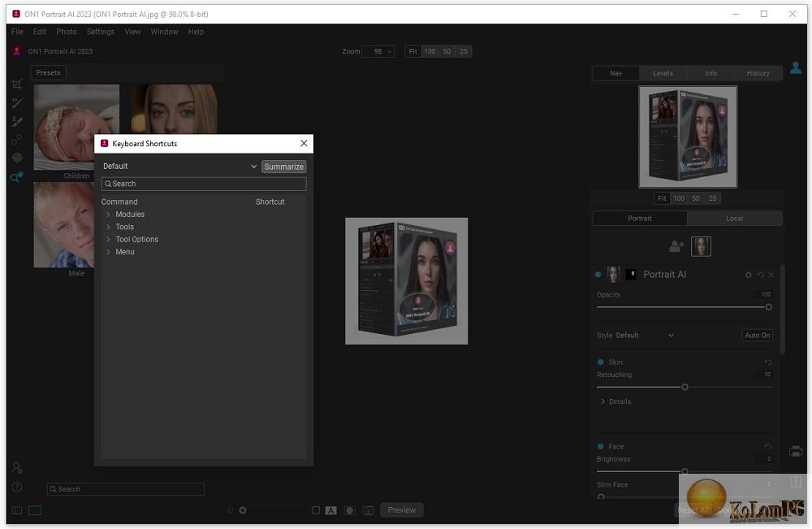Click the single view layout icon
Image resolution: width=812 pixels, height=529 pixels.
[x=35, y=510]
